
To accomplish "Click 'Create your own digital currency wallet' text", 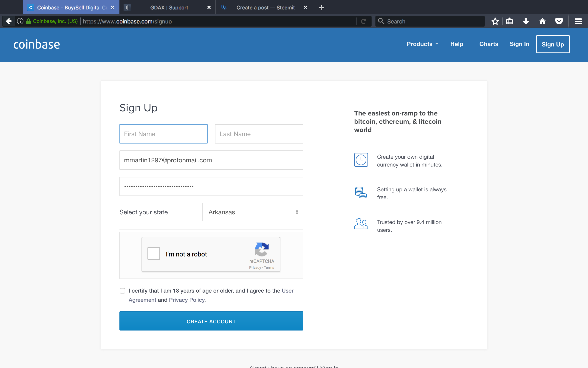I will (x=410, y=161).
